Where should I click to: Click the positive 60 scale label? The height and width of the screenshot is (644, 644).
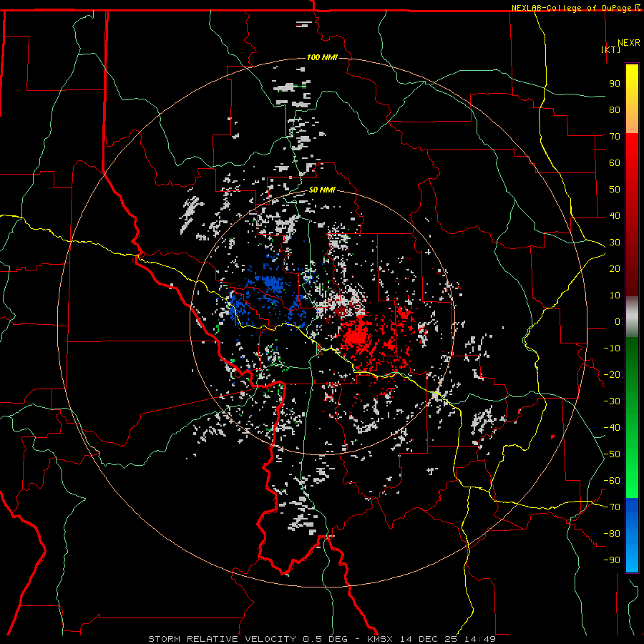click(x=615, y=162)
